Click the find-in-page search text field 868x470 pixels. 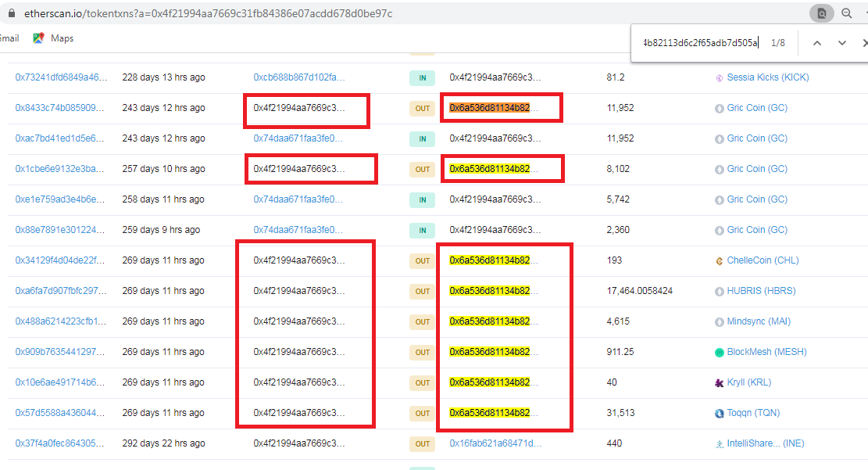pos(700,43)
